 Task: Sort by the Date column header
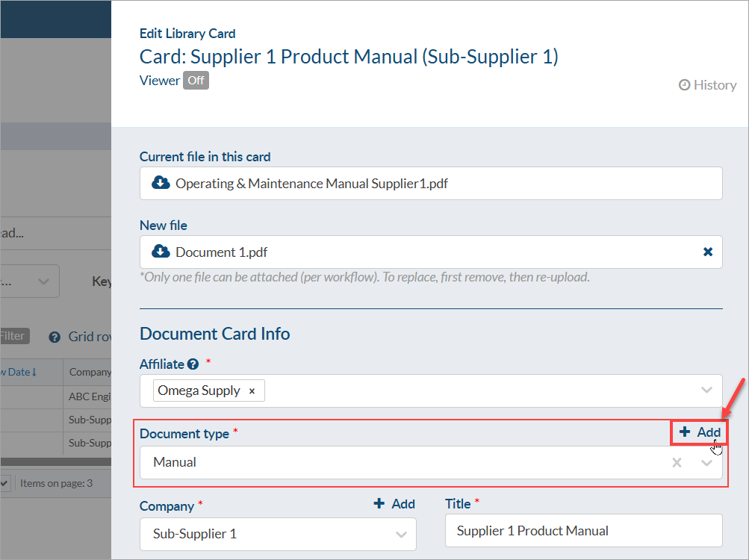pyautogui.click(x=19, y=372)
